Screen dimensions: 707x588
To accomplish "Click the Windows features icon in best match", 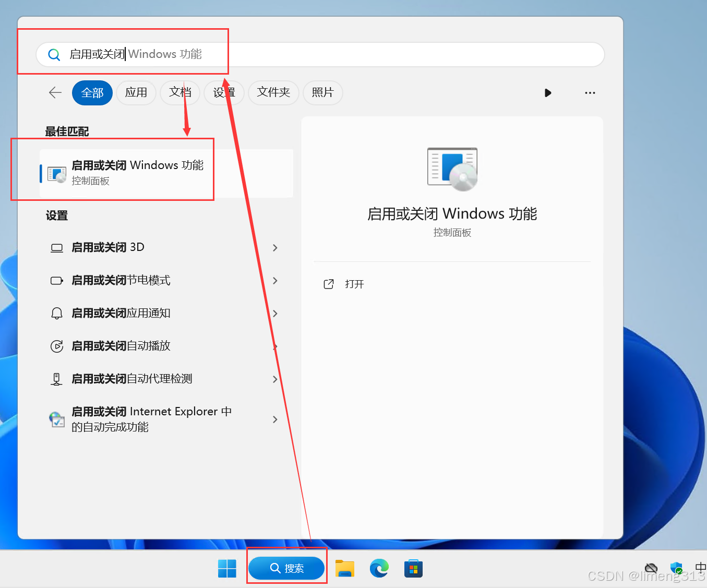I will coord(57,174).
